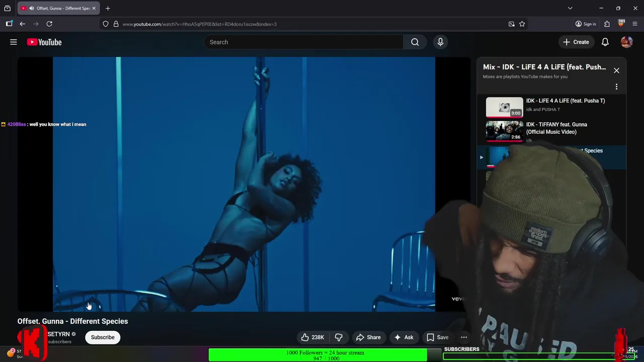Go back in browser history
644x362 pixels.
(22, 24)
